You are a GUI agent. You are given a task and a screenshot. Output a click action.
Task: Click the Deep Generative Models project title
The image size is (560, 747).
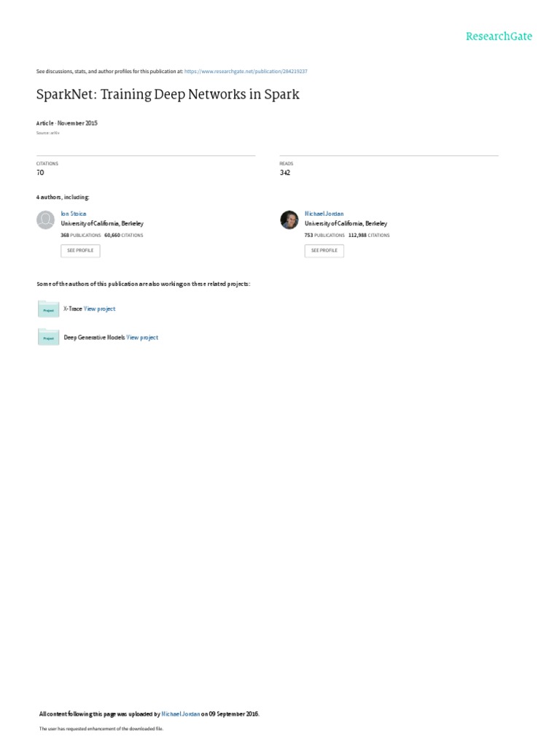(94, 337)
